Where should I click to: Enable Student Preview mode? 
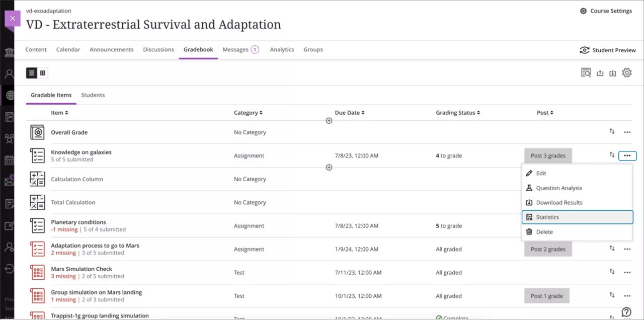pos(608,50)
